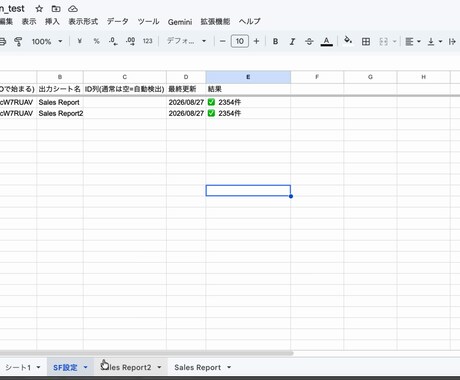The width and height of the screenshot is (460, 380).
Task: Open the borders tool
Action: coord(366,41)
